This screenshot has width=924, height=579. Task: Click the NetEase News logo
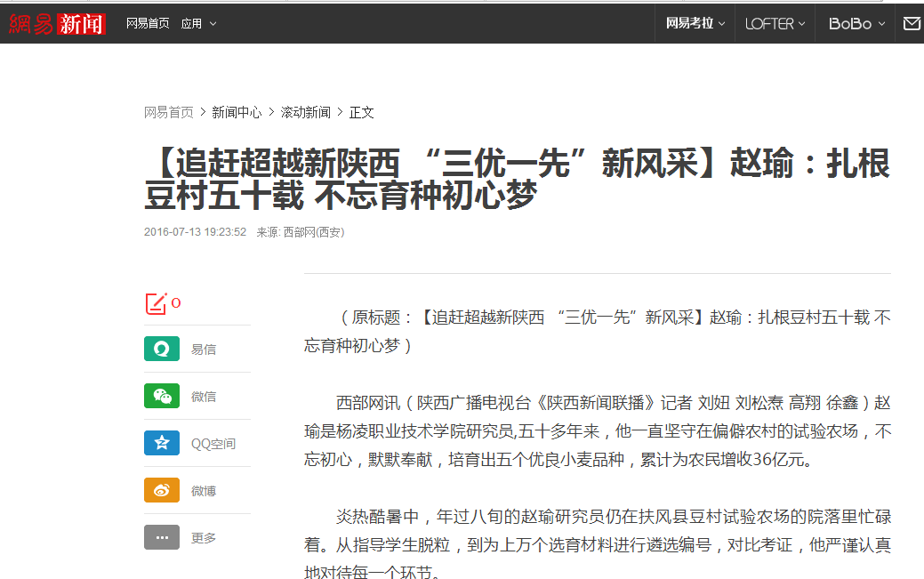click(x=58, y=24)
